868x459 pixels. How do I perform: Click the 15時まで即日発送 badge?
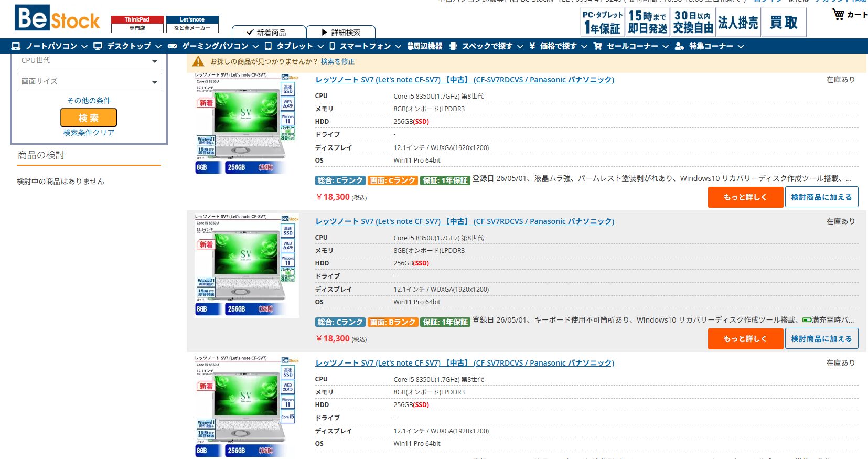click(648, 23)
